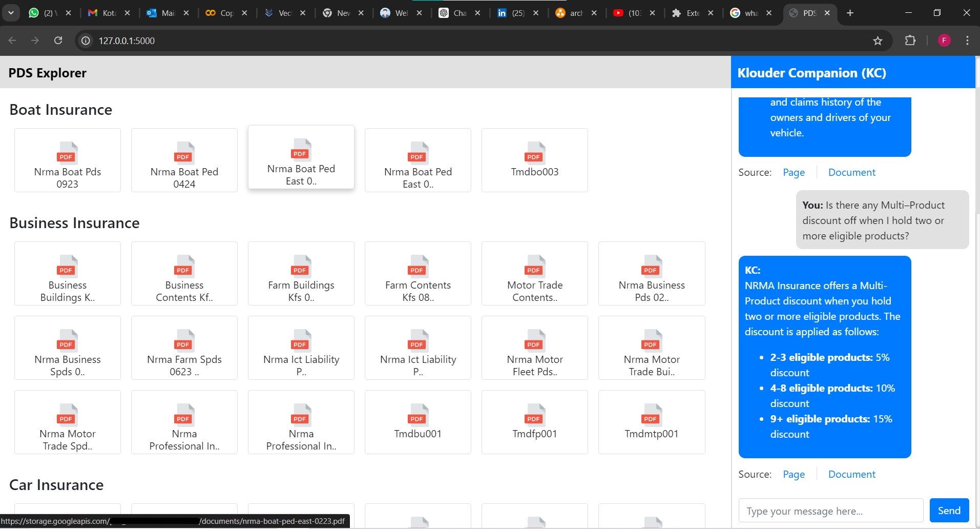Image resolution: width=980 pixels, height=529 pixels.
Task: Open Nrma Motor Fleet Pds.. PDF
Action: click(535, 348)
